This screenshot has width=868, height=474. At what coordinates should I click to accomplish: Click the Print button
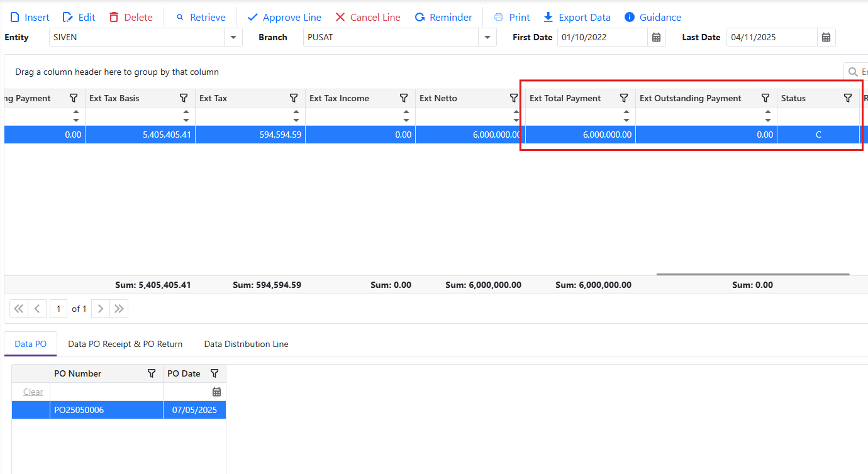click(512, 18)
